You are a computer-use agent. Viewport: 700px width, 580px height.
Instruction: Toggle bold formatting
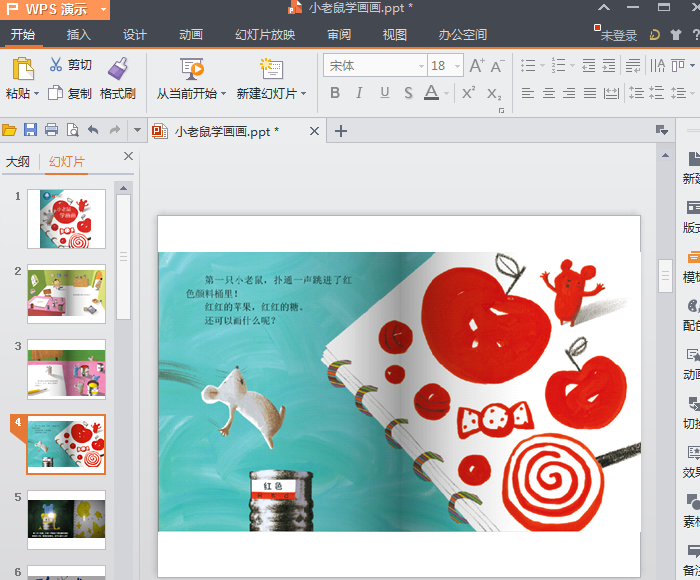[335, 93]
